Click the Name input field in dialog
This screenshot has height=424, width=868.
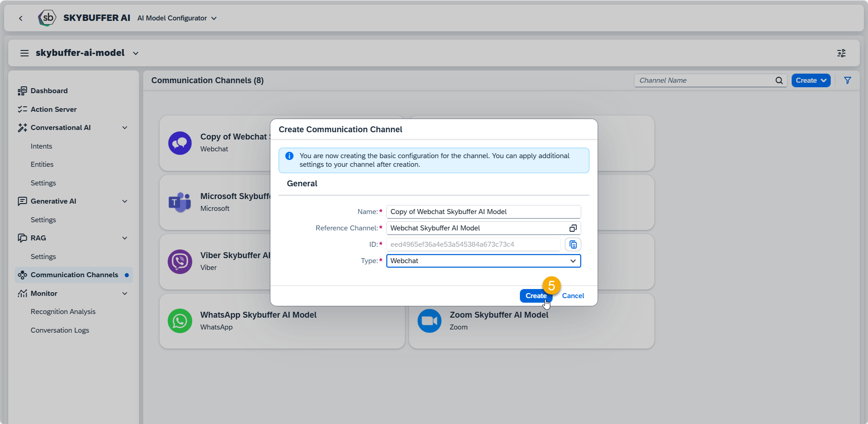click(x=484, y=212)
